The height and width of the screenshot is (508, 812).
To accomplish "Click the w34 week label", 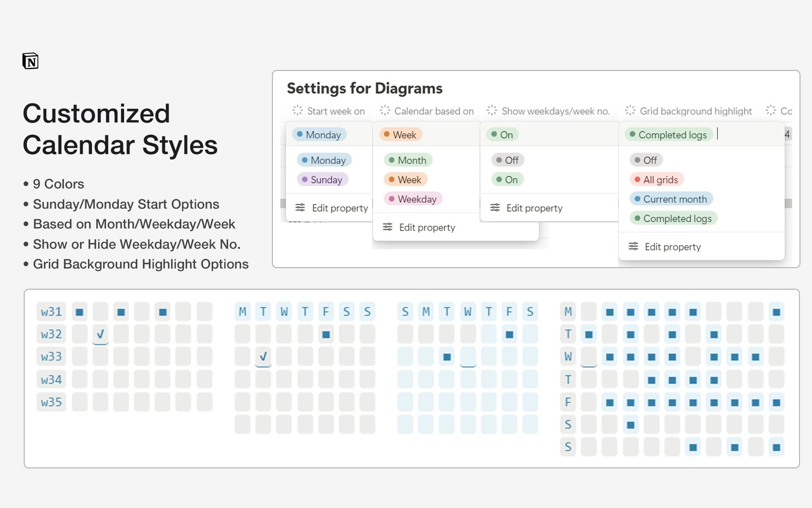I will pyautogui.click(x=51, y=379).
